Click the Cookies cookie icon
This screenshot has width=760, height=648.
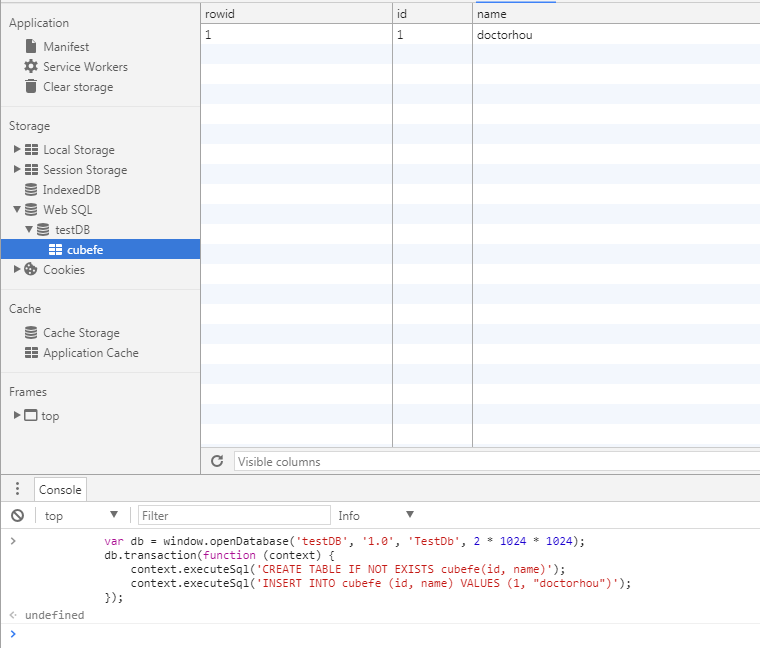[x=31, y=269]
